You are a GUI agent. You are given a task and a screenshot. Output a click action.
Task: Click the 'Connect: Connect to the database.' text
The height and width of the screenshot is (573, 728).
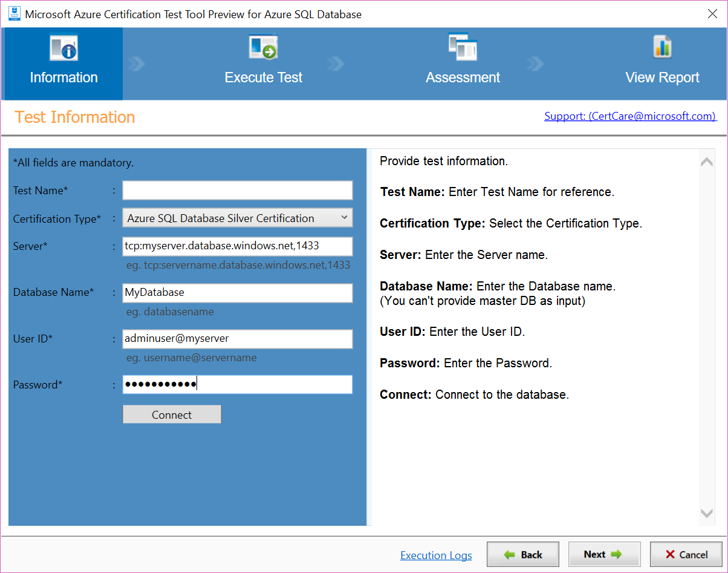[475, 395]
